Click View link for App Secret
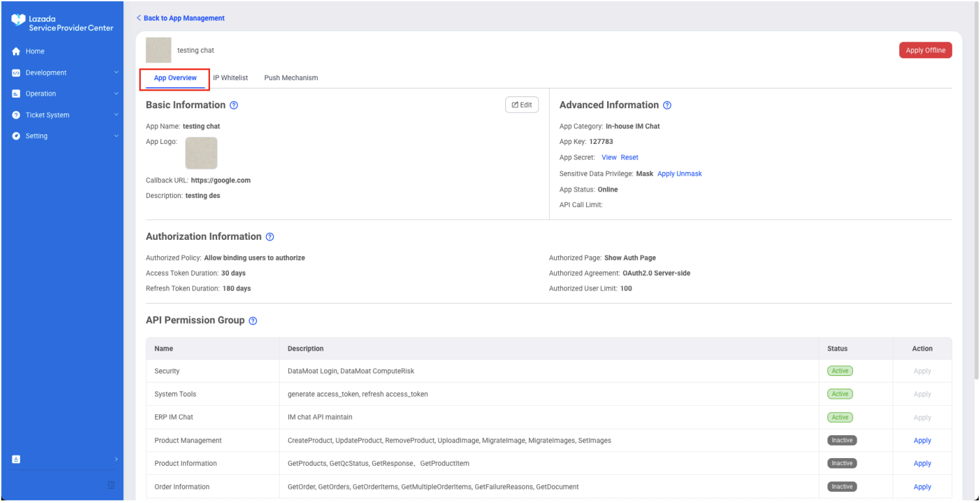980x503 pixels. 609,158
